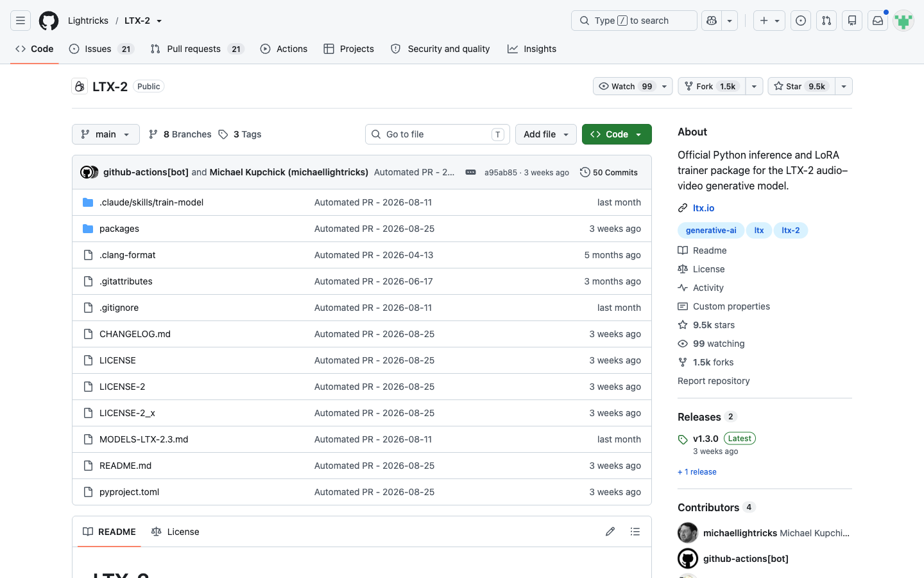Viewport: 924px width, 578px height.
Task: Open Add file dropdown
Action: (546, 134)
